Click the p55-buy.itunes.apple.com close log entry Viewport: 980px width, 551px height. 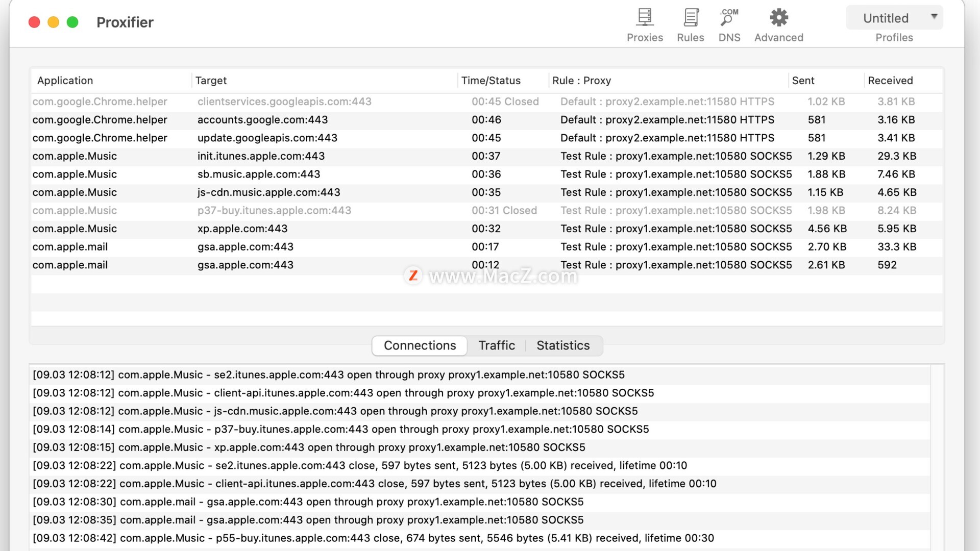[480, 538]
